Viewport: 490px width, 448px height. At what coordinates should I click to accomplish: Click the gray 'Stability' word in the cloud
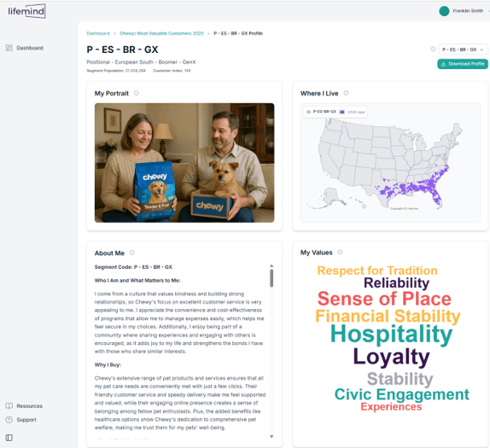click(400, 379)
